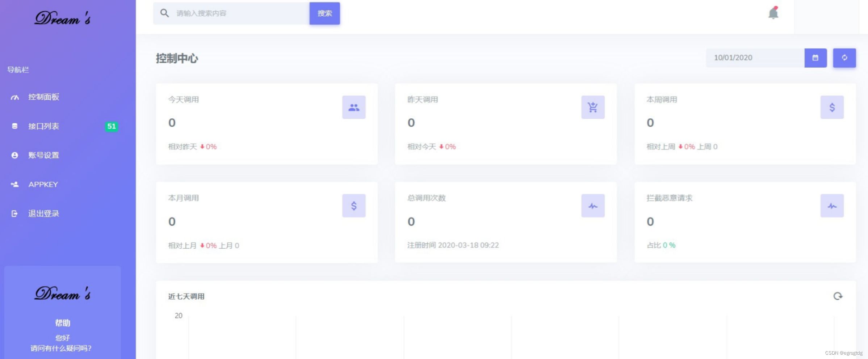Click the green 51 badge on 接口列表
Viewport: 868px width, 359px height.
click(x=112, y=126)
